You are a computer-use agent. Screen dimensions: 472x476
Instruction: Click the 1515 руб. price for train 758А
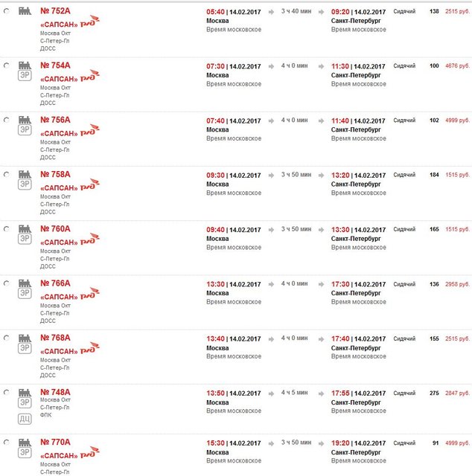[457, 175]
